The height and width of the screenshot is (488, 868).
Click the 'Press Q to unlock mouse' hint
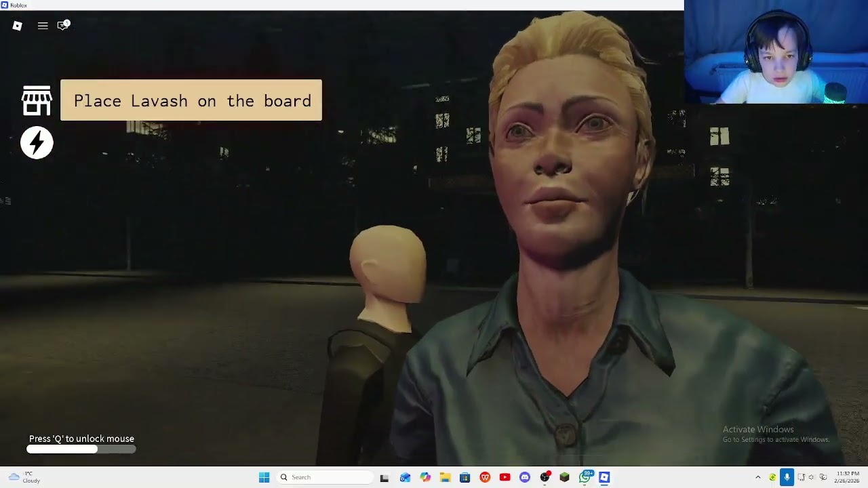click(x=81, y=439)
